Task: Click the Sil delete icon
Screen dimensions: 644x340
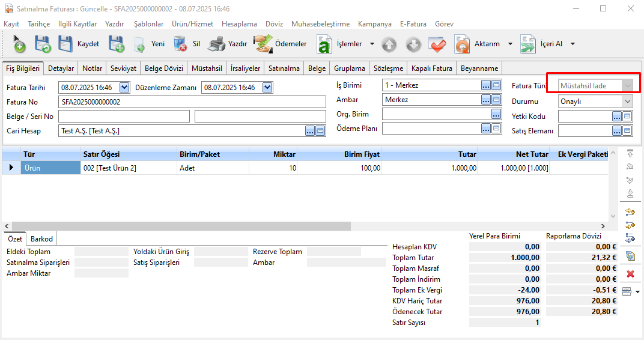Action: tap(180, 44)
